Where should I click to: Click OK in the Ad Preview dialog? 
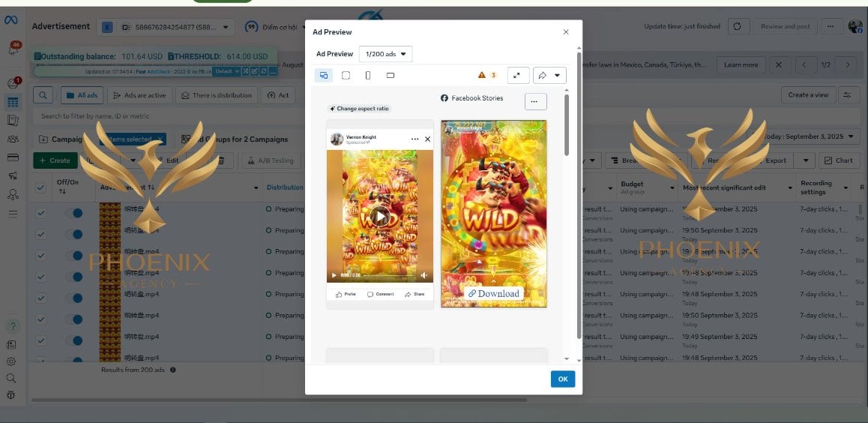point(563,379)
